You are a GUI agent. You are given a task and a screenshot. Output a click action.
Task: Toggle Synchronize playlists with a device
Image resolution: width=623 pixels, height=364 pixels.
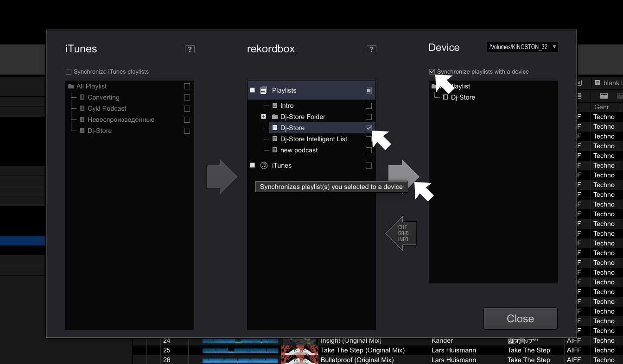pos(432,72)
